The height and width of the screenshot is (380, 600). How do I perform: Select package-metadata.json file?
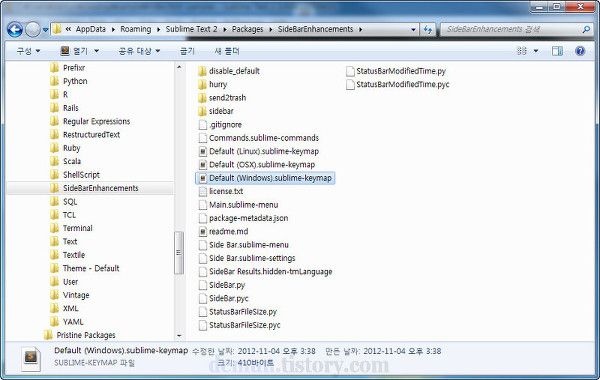[x=248, y=218]
